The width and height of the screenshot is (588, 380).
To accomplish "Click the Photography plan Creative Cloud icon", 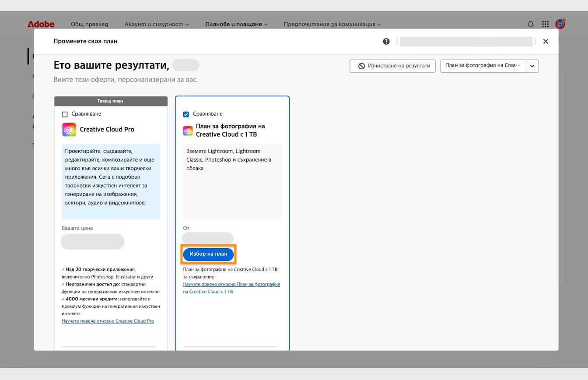I will (x=188, y=130).
